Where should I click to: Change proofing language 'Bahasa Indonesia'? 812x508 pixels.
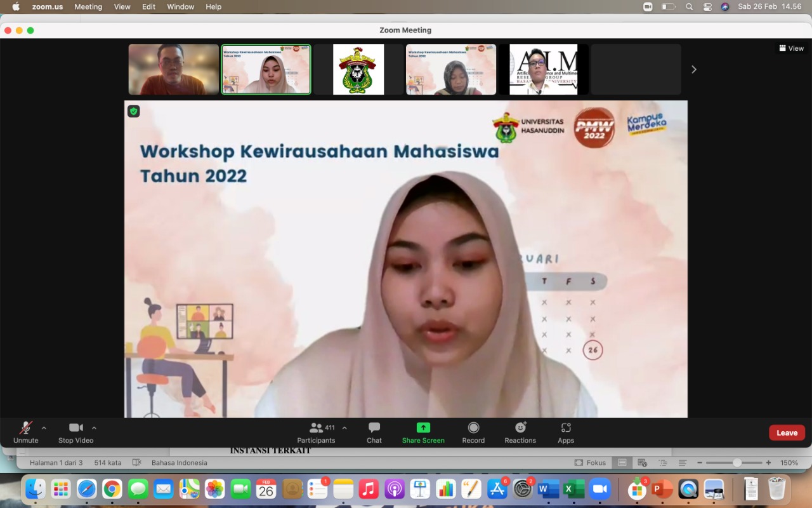click(x=180, y=463)
